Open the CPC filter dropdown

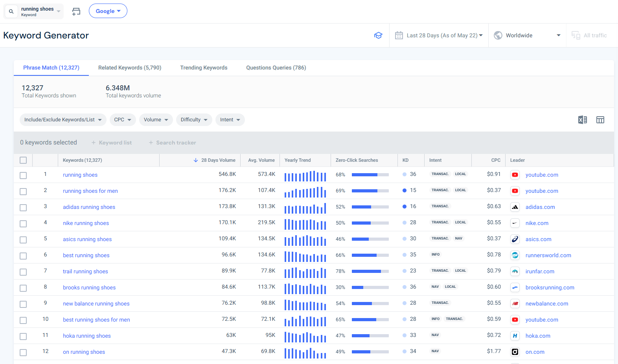click(123, 120)
